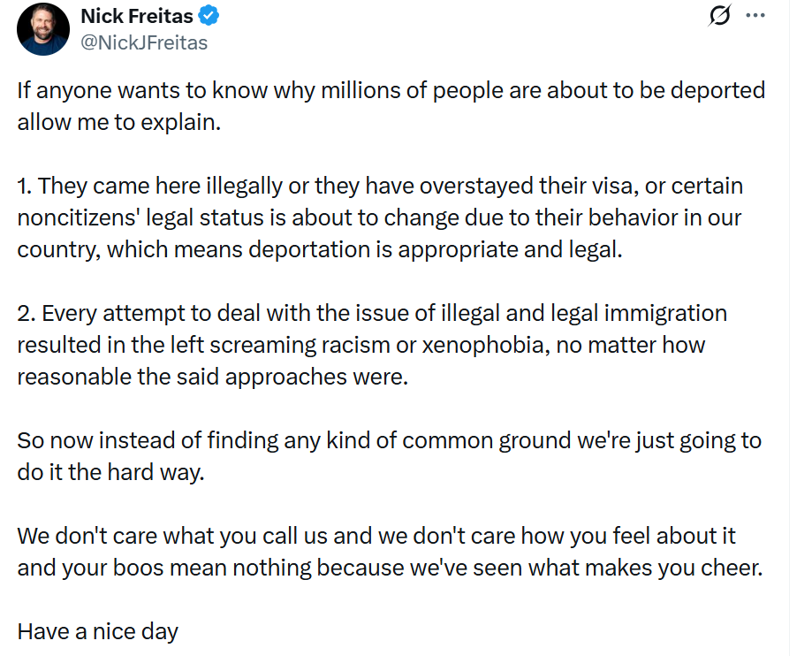Click the line starting "So now instead of"
812x656 pixels.
coord(389,440)
